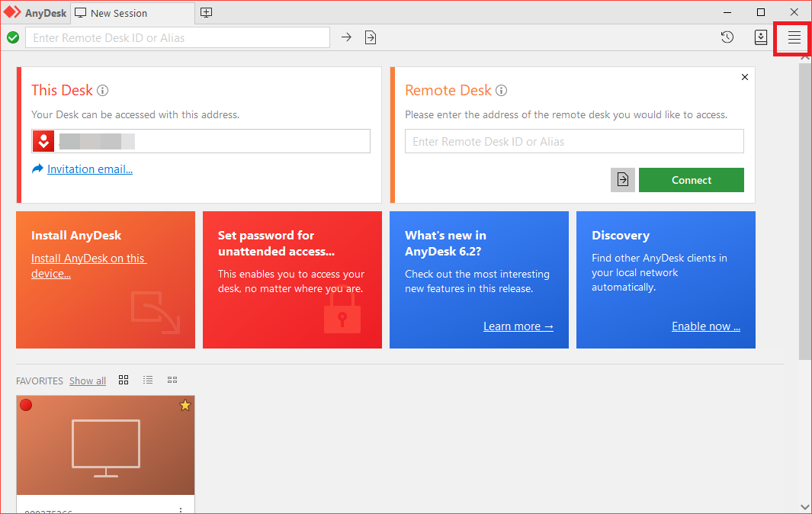Click the Invitation email link
The width and height of the screenshot is (812, 514).
point(90,169)
